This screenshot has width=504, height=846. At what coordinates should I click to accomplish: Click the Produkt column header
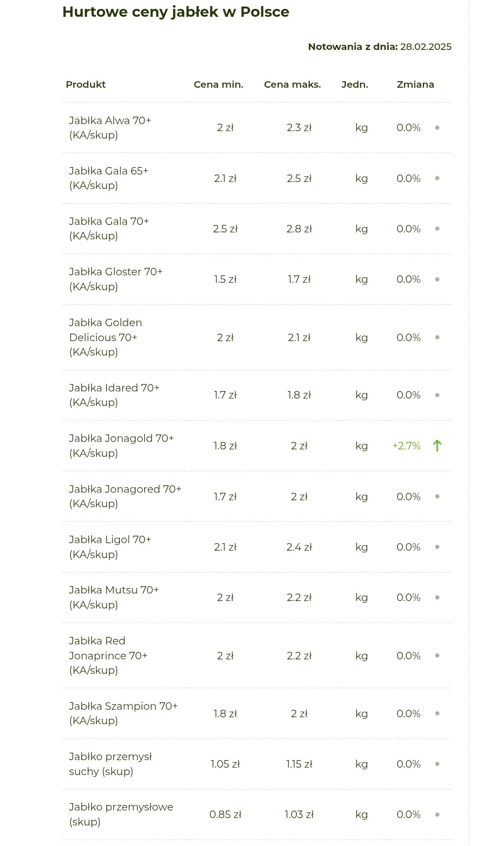click(86, 84)
